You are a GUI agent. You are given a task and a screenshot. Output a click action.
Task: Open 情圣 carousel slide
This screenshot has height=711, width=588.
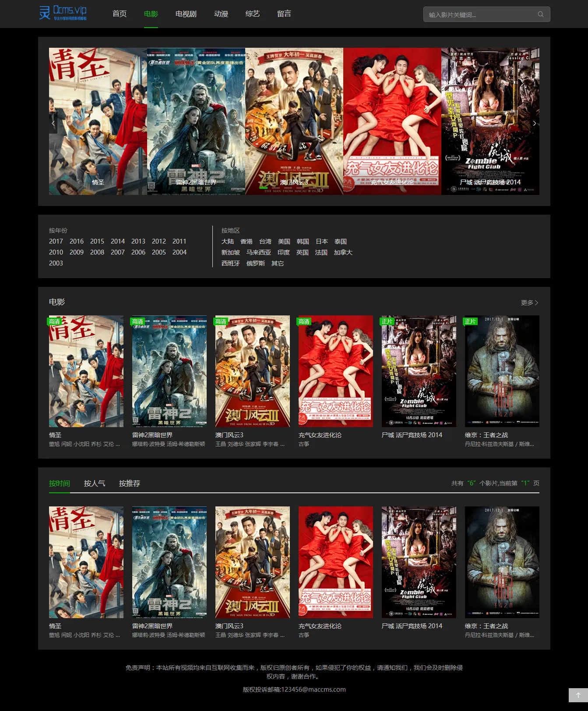click(98, 121)
